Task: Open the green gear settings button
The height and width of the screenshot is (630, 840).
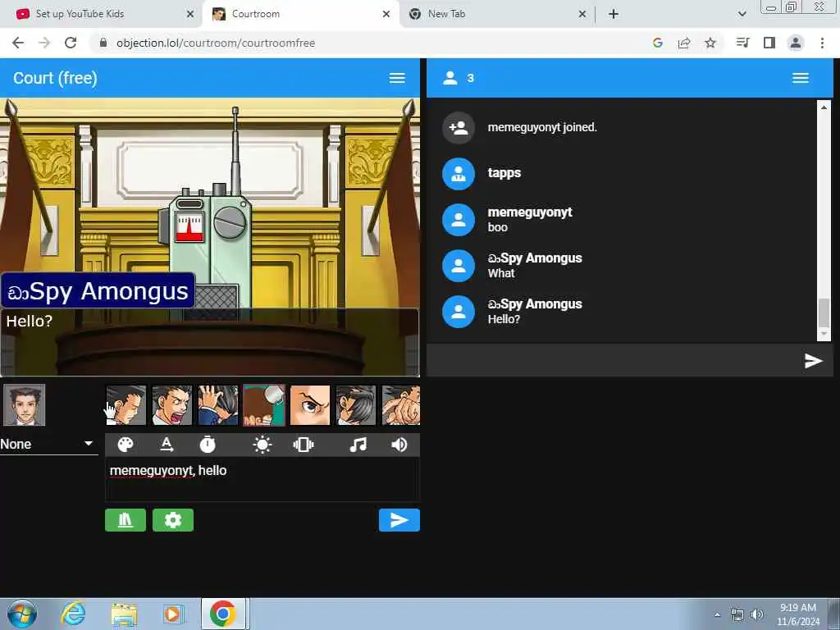Action: tap(173, 520)
